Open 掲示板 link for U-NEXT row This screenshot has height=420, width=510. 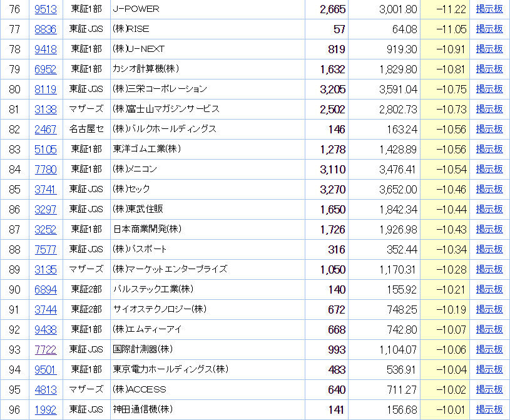pyautogui.click(x=489, y=49)
